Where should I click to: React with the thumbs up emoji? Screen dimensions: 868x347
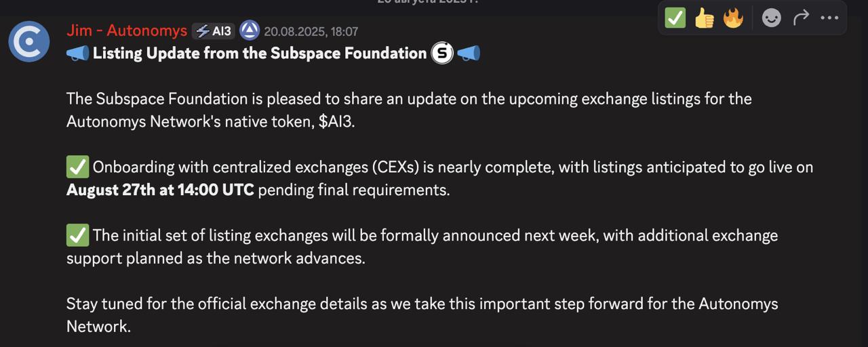[x=705, y=18]
